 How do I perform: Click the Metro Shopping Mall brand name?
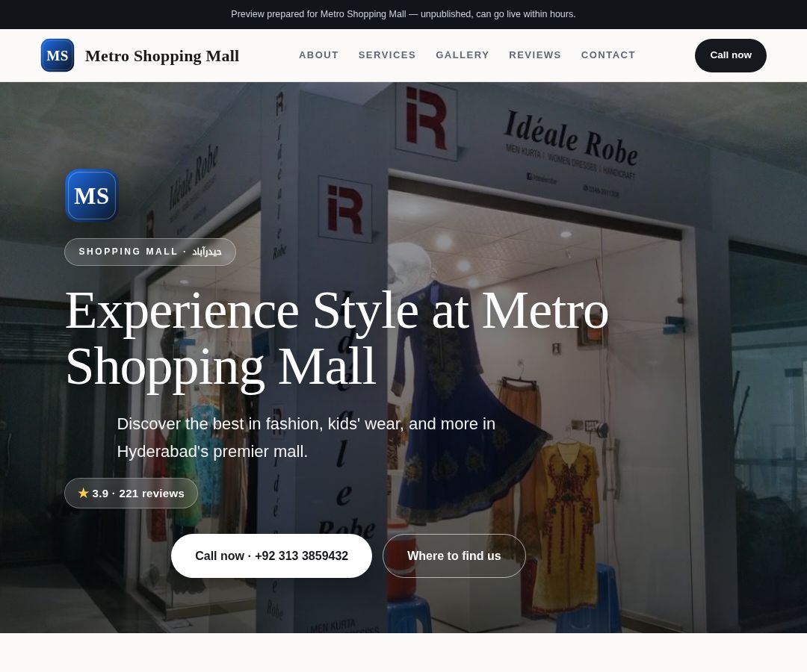coord(162,55)
